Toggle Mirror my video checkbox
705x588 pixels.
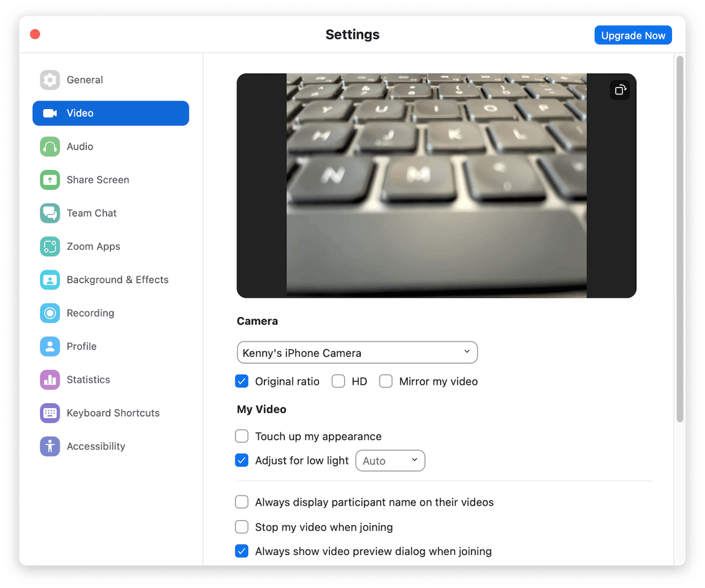[386, 381]
